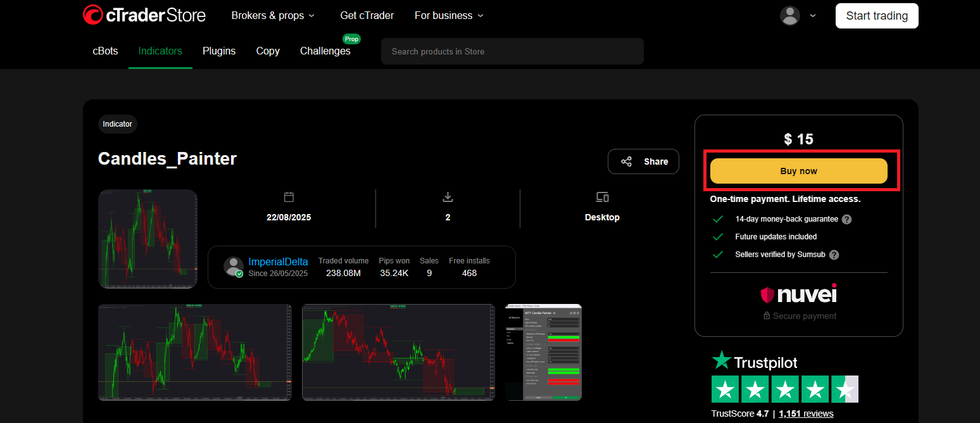This screenshot has height=423, width=980.
Task: Click the Start trading button
Action: click(876, 16)
